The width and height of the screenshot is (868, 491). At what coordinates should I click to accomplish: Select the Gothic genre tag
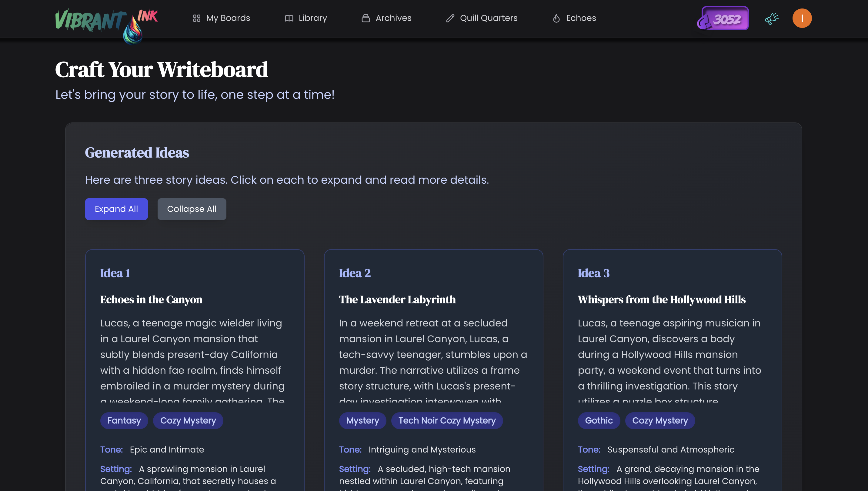click(599, 420)
